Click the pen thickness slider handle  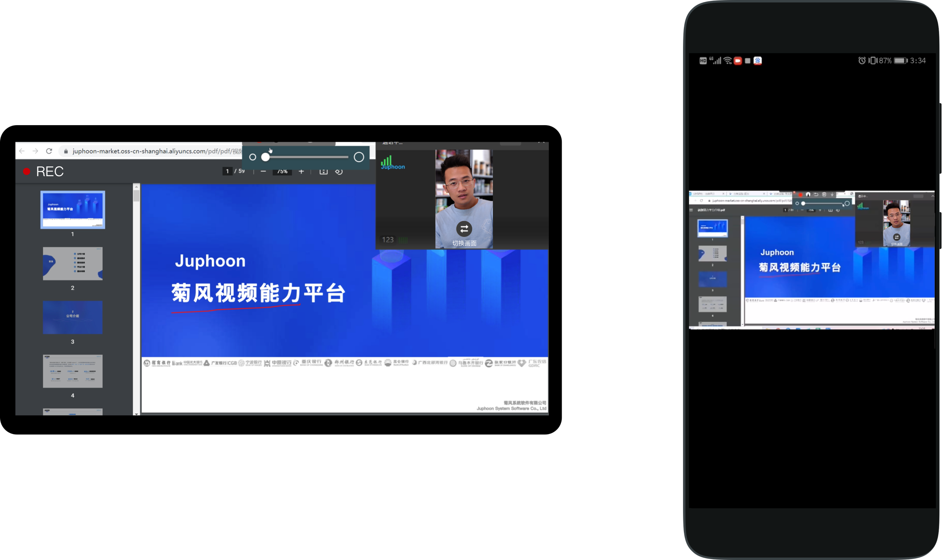[265, 157]
